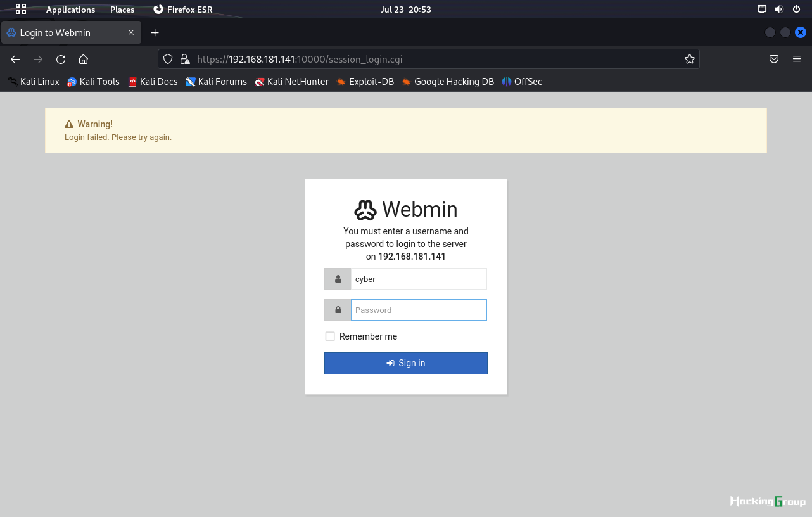Open the activities grid icon
Viewport: 812px width, 517px height.
point(21,9)
